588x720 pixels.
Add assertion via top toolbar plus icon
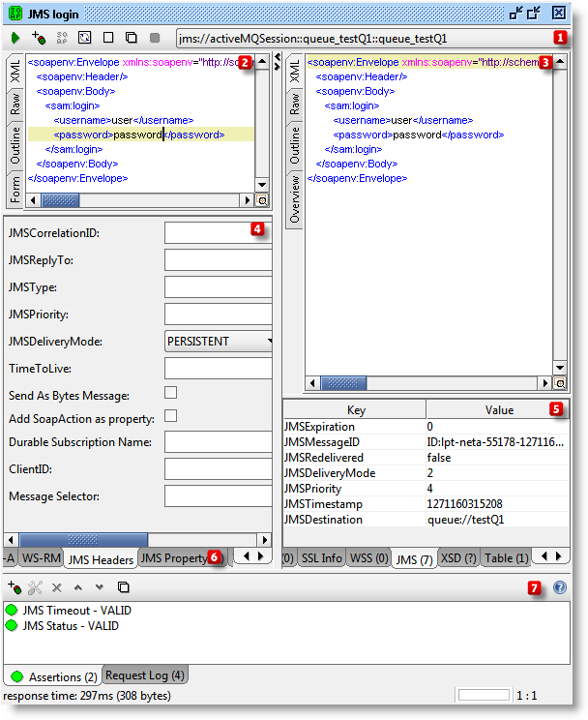tap(39, 38)
